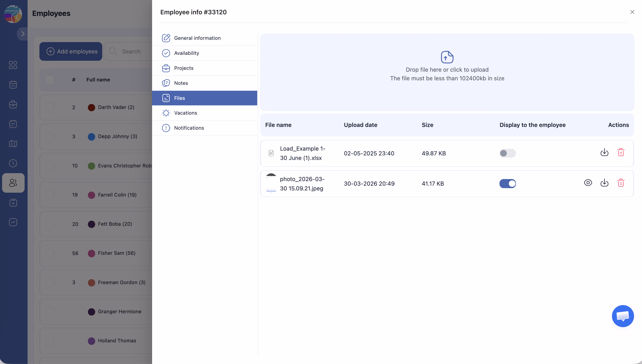Delete the Load_Example xlsx file
Viewport: 642px width, 364px height.
(x=621, y=152)
